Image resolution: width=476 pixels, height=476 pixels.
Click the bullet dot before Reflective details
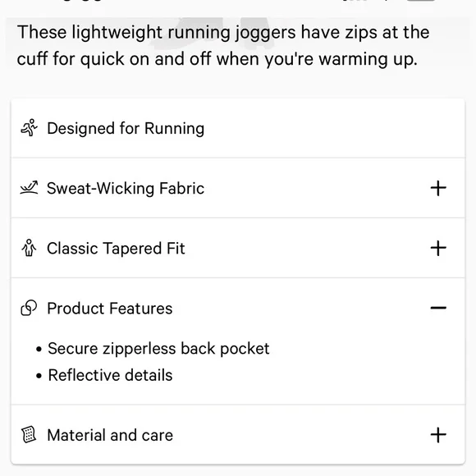[39, 376]
